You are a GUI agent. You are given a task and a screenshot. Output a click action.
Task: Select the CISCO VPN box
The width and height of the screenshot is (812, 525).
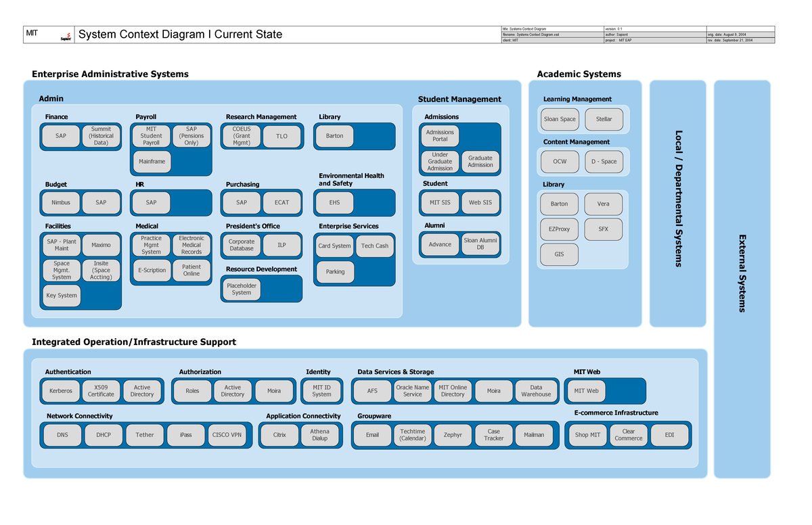227,435
